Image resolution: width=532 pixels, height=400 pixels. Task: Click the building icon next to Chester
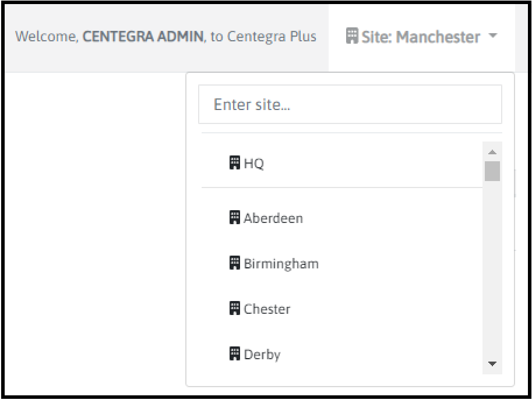click(x=235, y=309)
